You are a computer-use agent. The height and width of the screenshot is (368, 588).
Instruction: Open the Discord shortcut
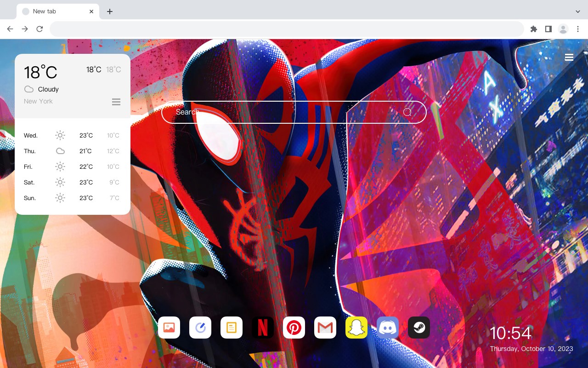point(388,328)
